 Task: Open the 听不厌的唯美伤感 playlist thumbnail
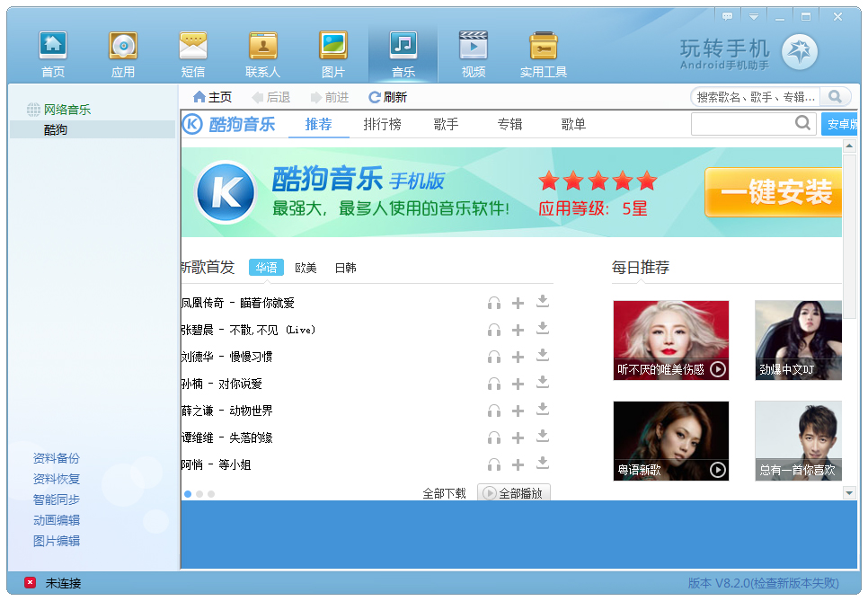coord(671,340)
